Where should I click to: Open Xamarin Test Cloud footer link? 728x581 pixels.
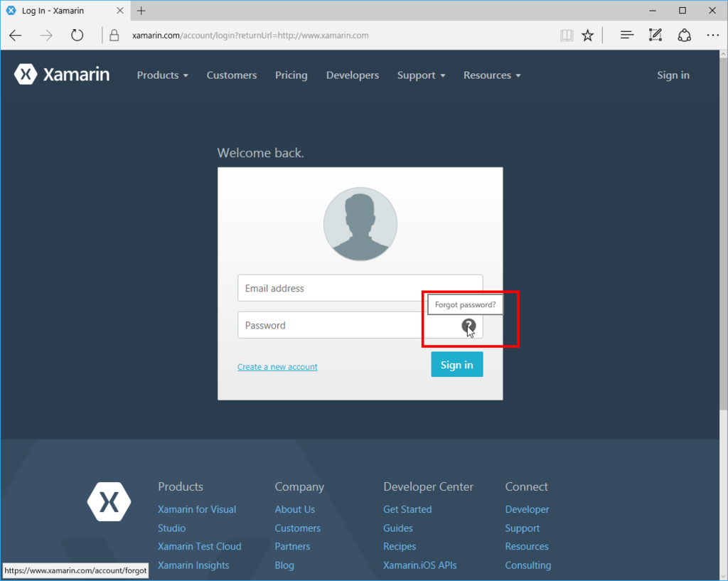point(200,547)
